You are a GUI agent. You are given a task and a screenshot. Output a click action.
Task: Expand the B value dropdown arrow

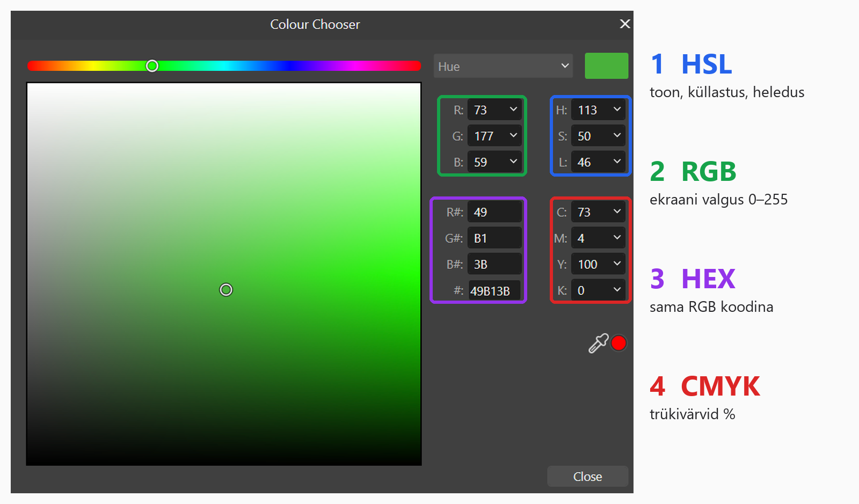coord(513,162)
